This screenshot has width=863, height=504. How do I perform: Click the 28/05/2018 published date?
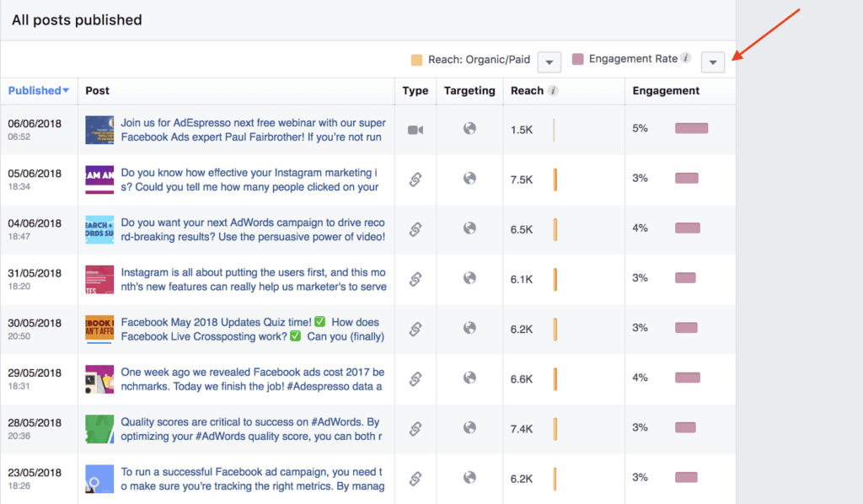(35, 422)
